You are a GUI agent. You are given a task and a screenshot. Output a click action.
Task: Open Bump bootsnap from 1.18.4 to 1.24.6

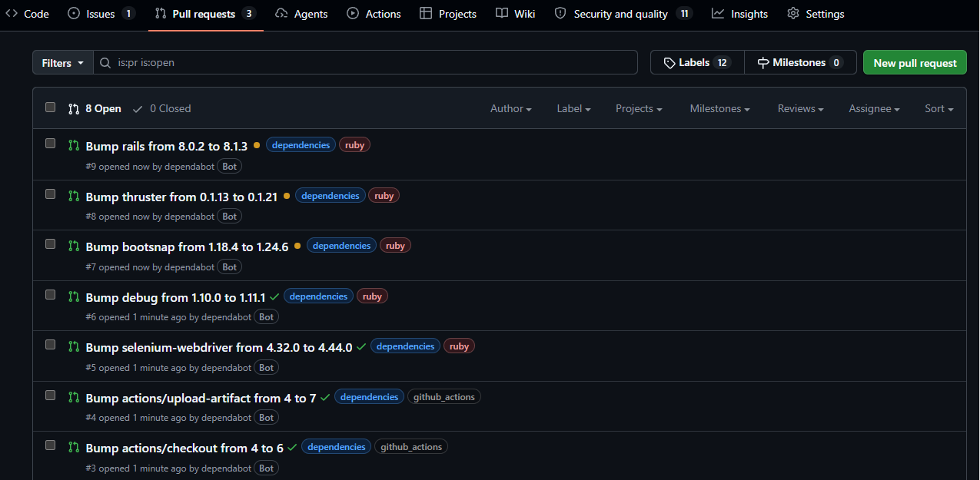(x=187, y=247)
